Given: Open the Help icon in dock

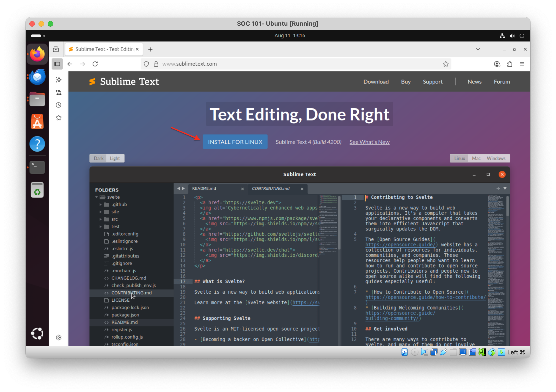Looking at the screenshot, I should click(37, 144).
